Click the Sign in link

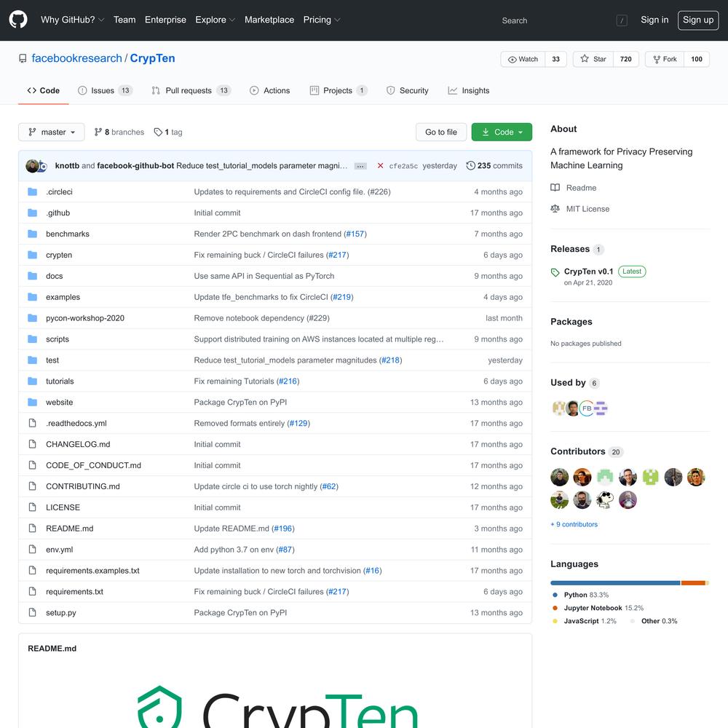(x=654, y=20)
